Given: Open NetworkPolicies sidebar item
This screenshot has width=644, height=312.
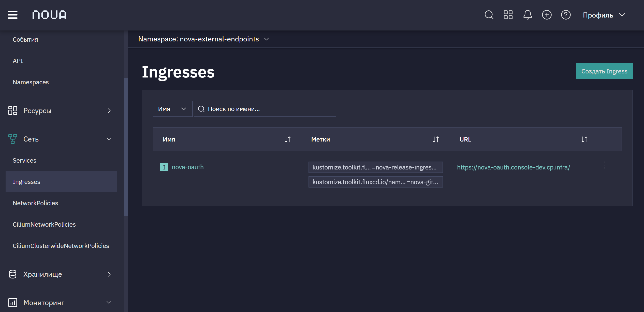Looking at the screenshot, I should [x=35, y=203].
